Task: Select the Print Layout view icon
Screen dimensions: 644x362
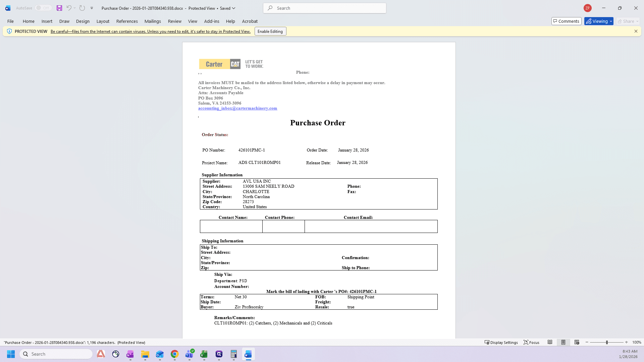Action: 563,342
